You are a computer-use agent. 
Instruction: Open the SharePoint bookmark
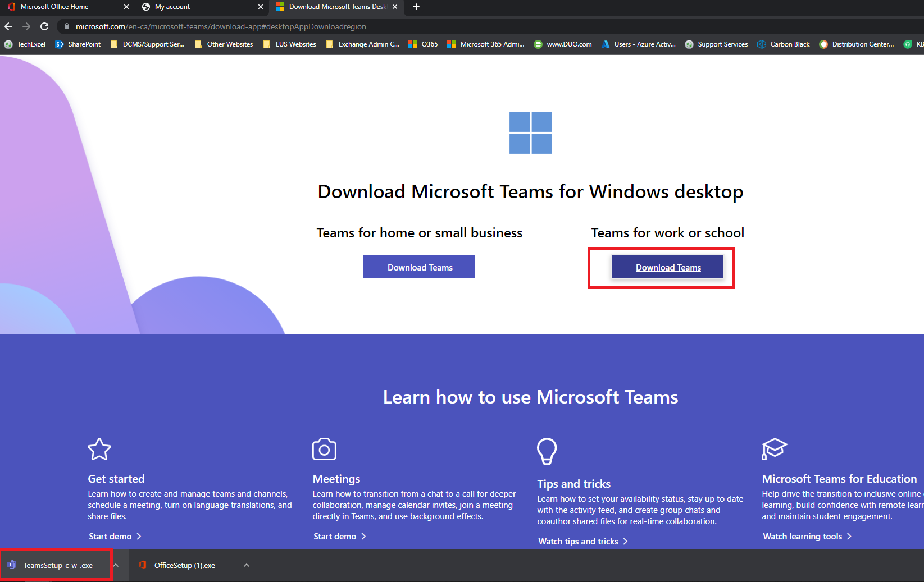78,44
